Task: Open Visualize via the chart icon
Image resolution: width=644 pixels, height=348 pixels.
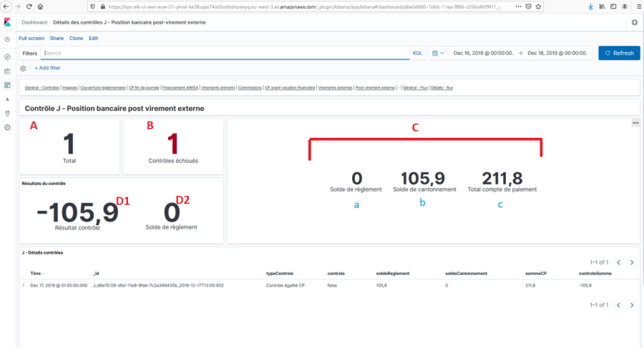Action: (7, 71)
